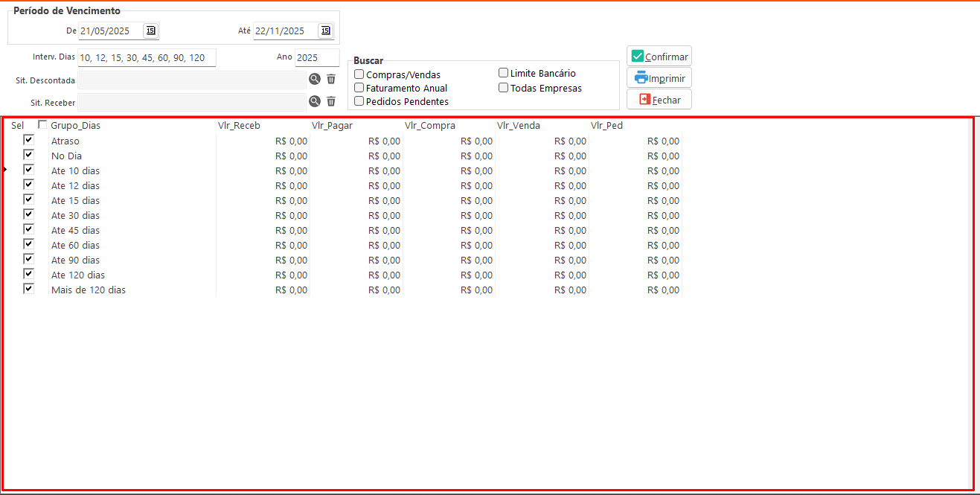980x495 pixels.
Task: Click search icon beside Sit. Descontada
Action: pyautogui.click(x=315, y=79)
